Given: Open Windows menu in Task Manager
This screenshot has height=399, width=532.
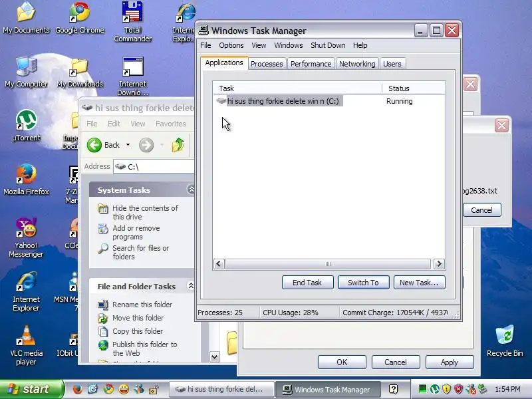Looking at the screenshot, I should click(x=289, y=45).
